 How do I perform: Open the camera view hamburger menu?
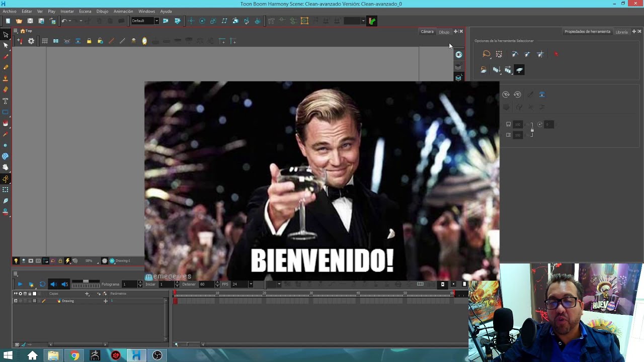tap(16, 31)
